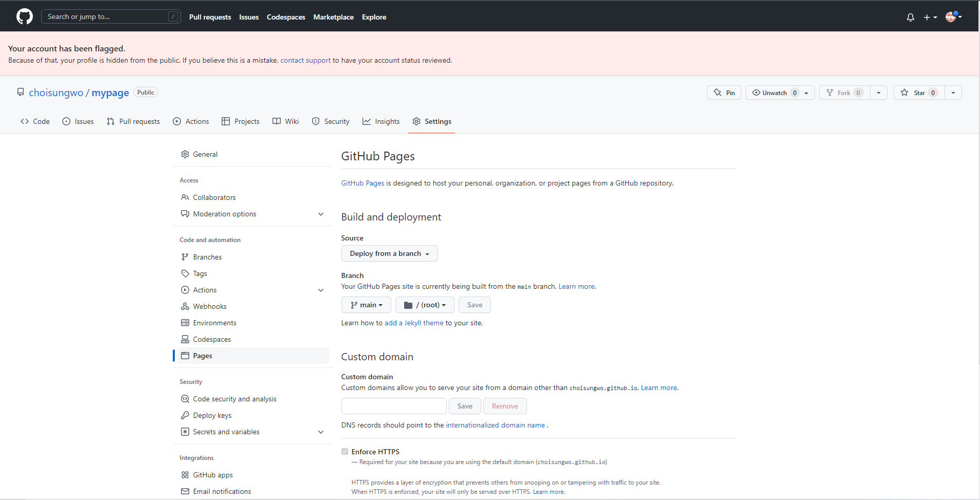Click the GitHub logo icon
Image resolution: width=980 pixels, height=500 pixels.
tap(25, 16)
